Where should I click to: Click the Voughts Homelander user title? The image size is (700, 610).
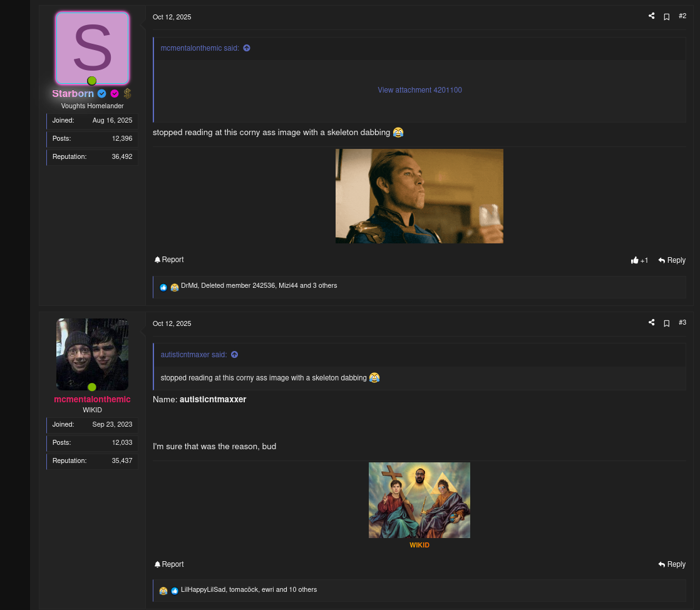[93, 106]
